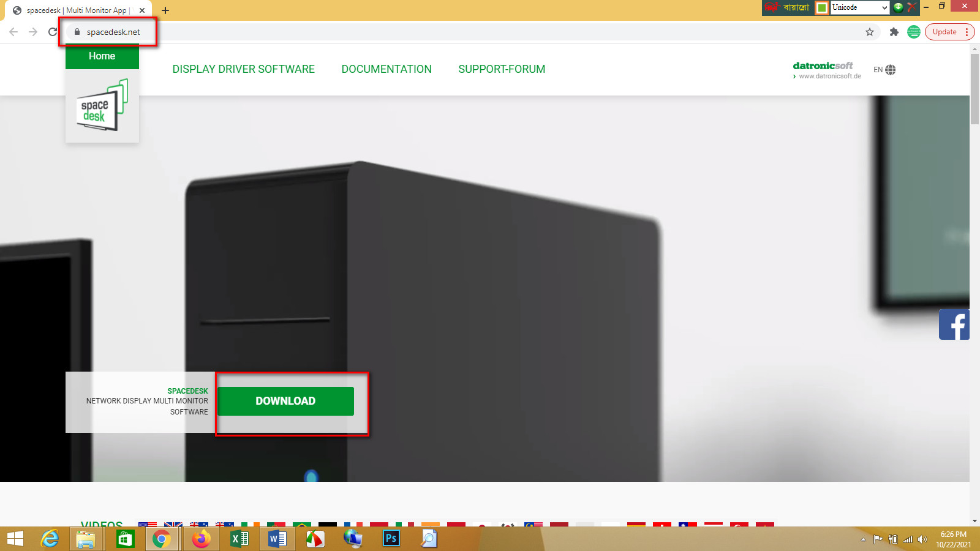980x551 pixels.
Task: Click the green download-arrow icon in Bijoy bar
Action: click(x=898, y=7)
